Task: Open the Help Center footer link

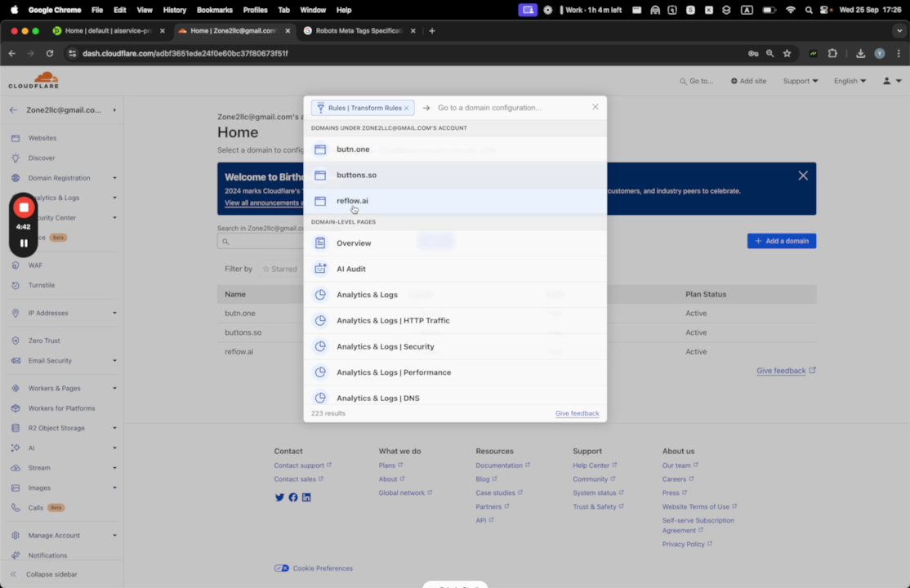Action: pos(595,465)
